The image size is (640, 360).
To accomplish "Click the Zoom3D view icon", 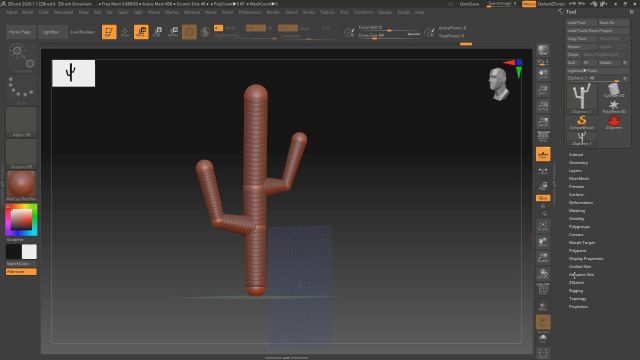I will click(x=543, y=258).
